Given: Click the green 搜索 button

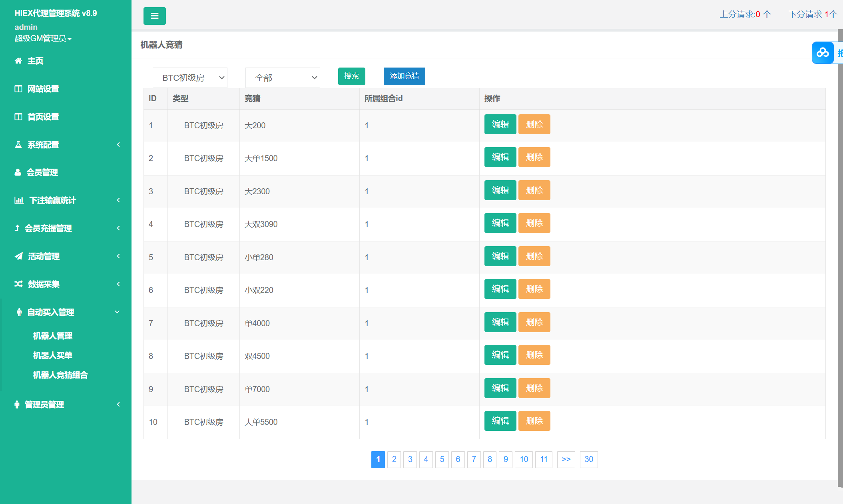Looking at the screenshot, I should coord(351,76).
